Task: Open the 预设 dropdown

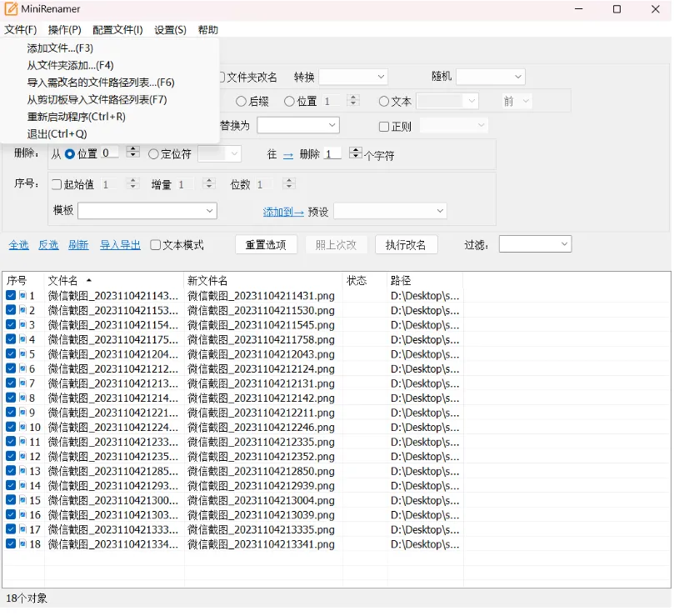Action: pos(390,211)
